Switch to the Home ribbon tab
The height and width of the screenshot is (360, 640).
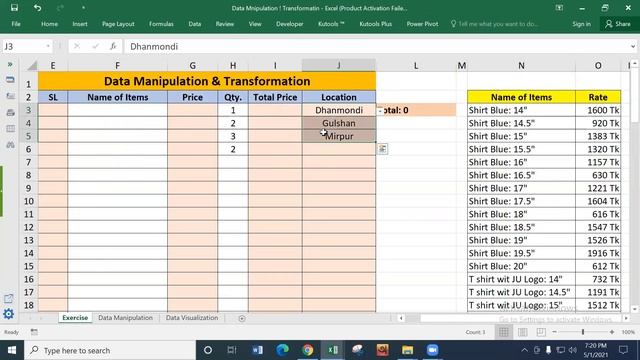[x=49, y=24]
